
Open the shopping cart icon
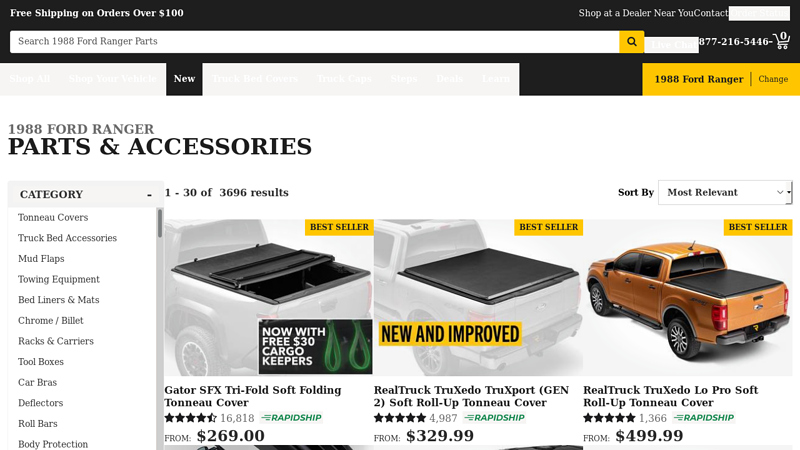tap(782, 41)
